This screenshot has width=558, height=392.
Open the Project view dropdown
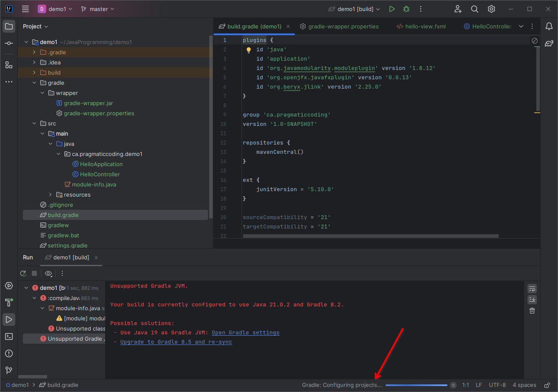pos(35,26)
